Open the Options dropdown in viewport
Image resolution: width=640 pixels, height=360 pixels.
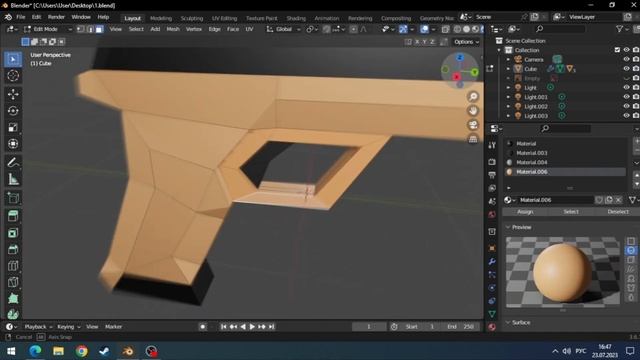[x=466, y=42]
